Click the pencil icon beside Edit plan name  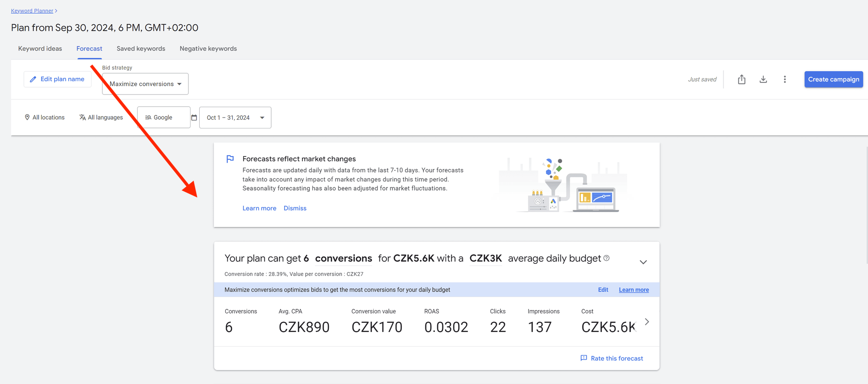coord(33,79)
